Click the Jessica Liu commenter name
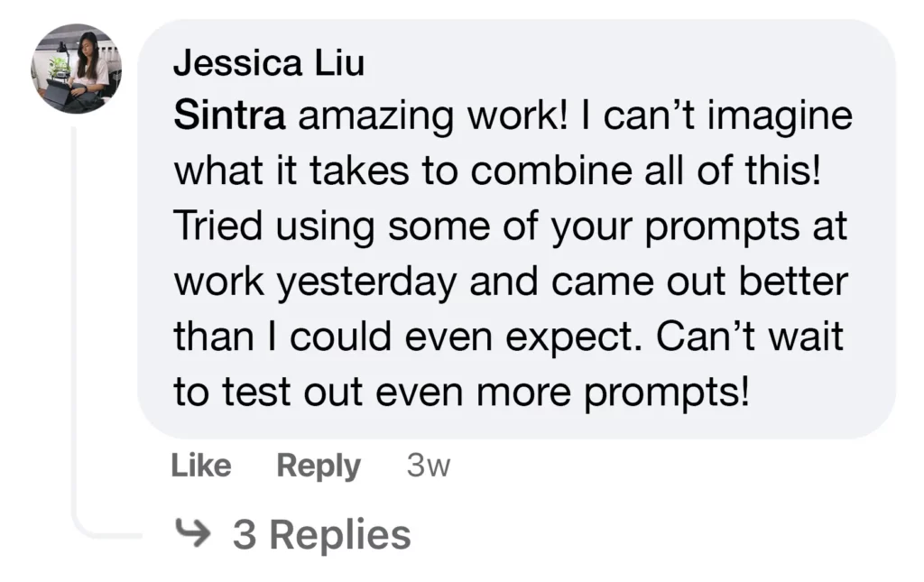This screenshot has height=582, width=924. [269, 62]
